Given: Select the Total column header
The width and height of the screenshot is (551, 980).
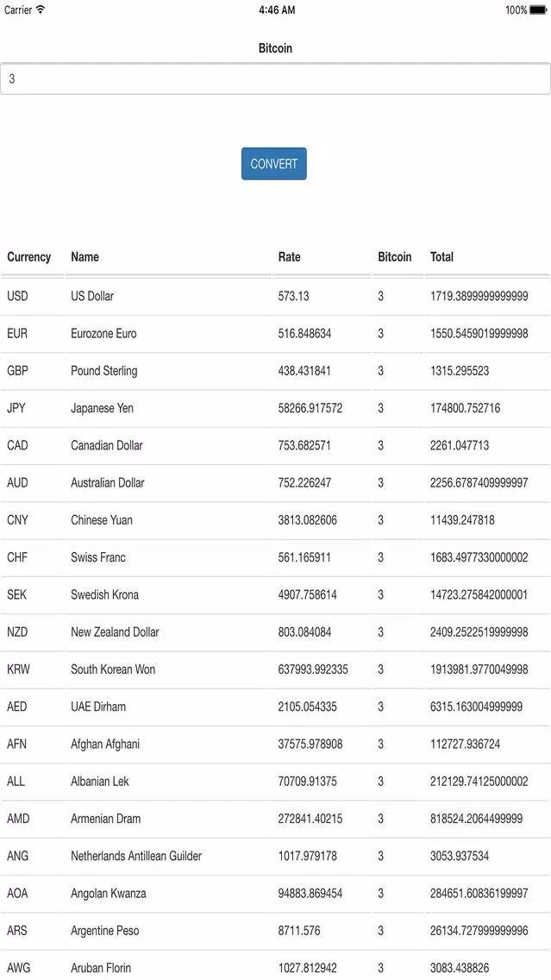Looking at the screenshot, I should click(441, 257).
